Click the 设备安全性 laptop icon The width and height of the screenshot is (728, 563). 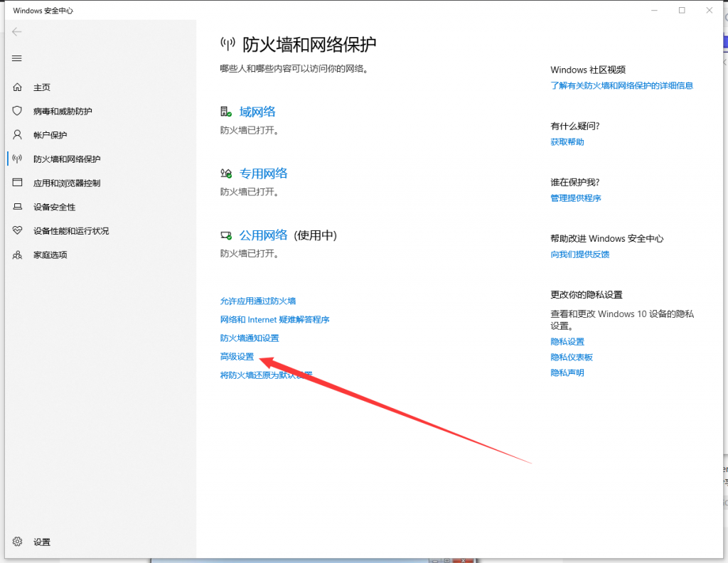(18, 207)
